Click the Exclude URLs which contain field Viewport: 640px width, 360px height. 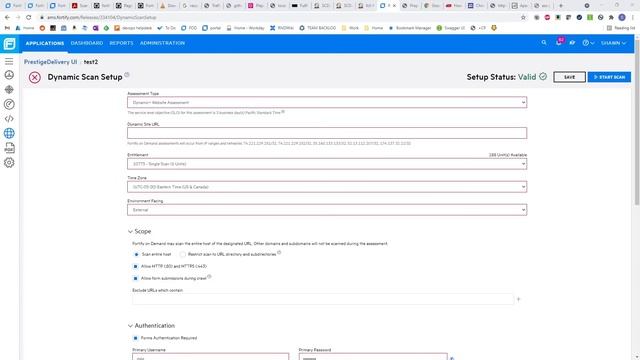click(x=323, y=299)
